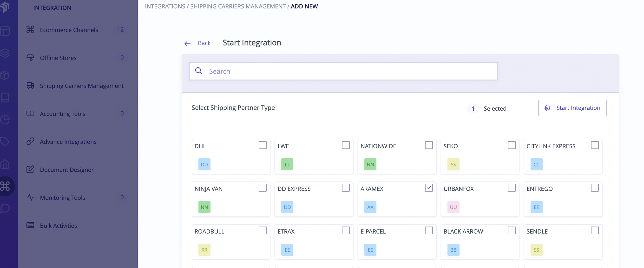Screen dimensions: 644x268
Task: Check the SENDLE carrier checkbox
Action: coord(594,230)
